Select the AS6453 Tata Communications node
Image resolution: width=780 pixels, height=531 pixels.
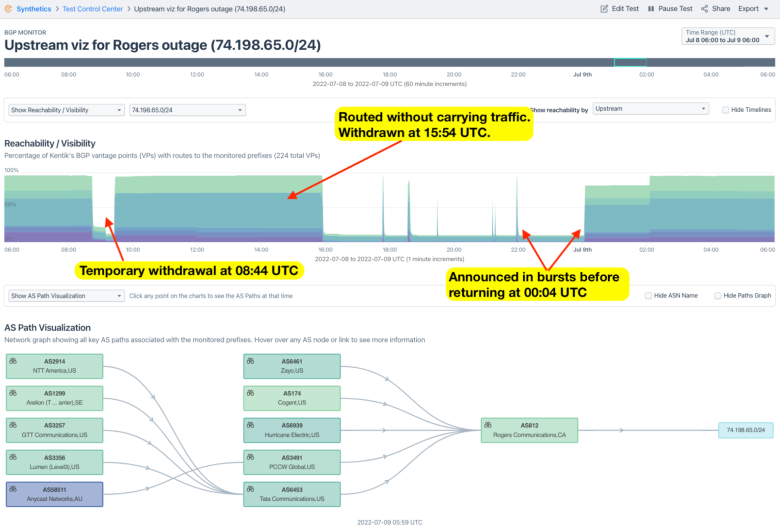pos(292,494)
